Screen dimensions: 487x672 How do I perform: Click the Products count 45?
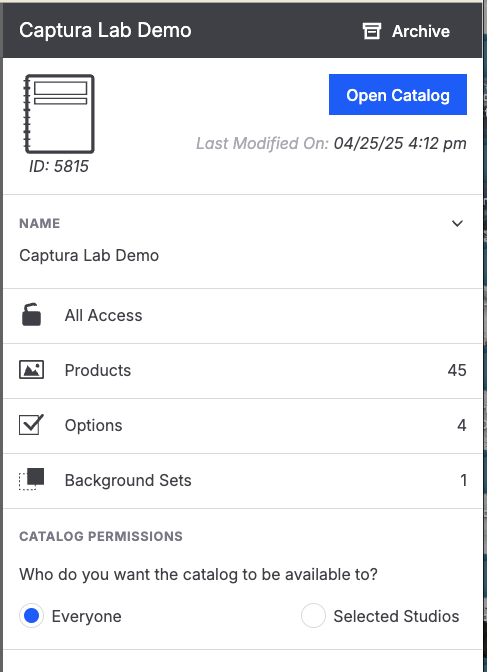(x=457, y=370)
